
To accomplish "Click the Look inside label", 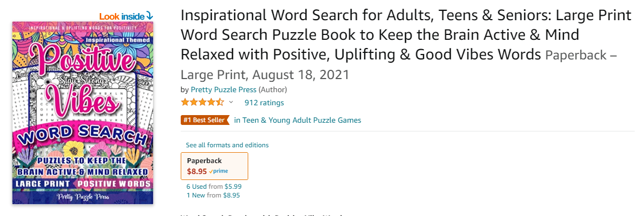I will pos(121,16).
